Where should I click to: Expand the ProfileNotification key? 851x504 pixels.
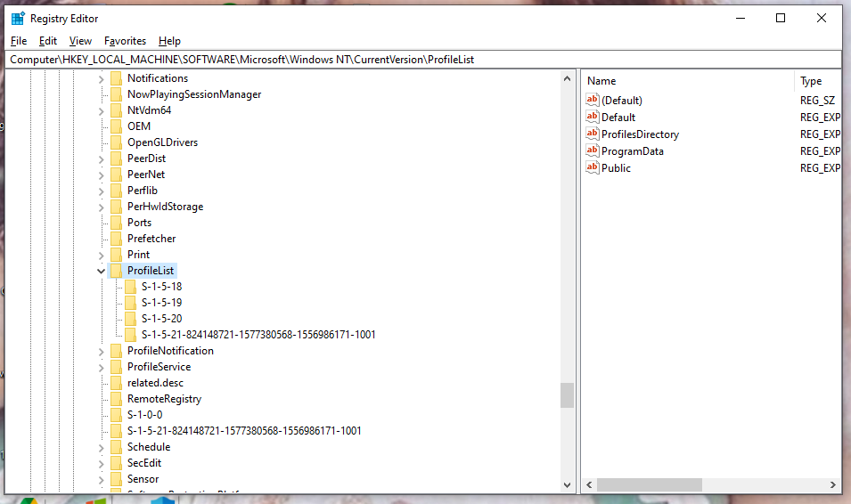click(101, 352)
